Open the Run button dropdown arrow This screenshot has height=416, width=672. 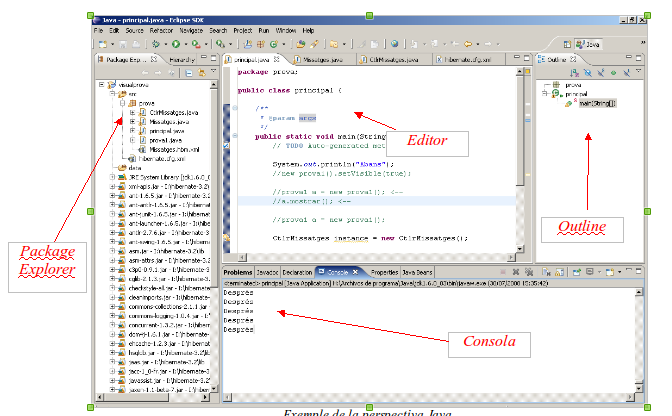[x=186, y=44]
